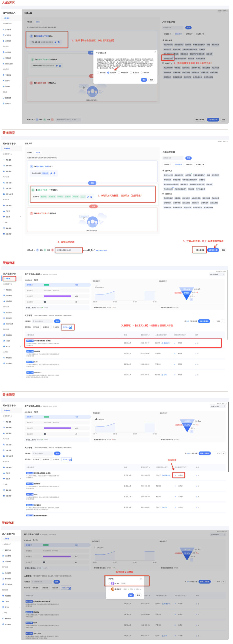This screenshot has width=233, height=644.
Task: Select the red-boxed 自定义人群 filter tab
Action: [67, 327]
